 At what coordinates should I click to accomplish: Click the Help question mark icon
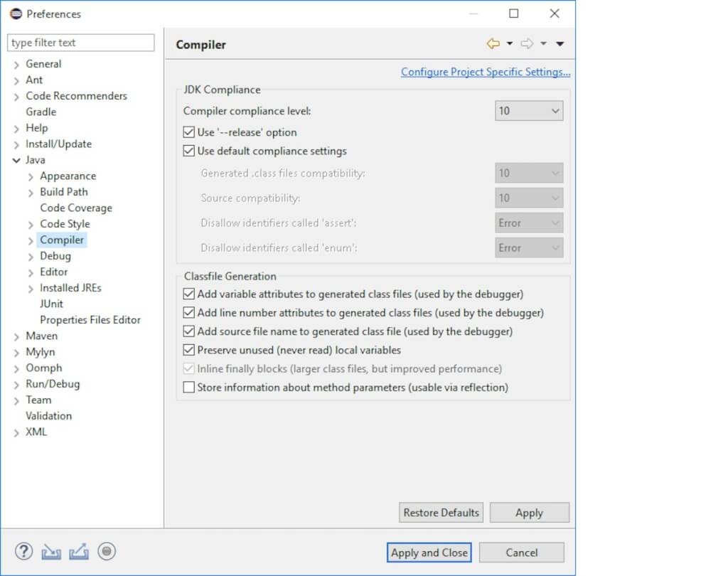coord(23,551)
